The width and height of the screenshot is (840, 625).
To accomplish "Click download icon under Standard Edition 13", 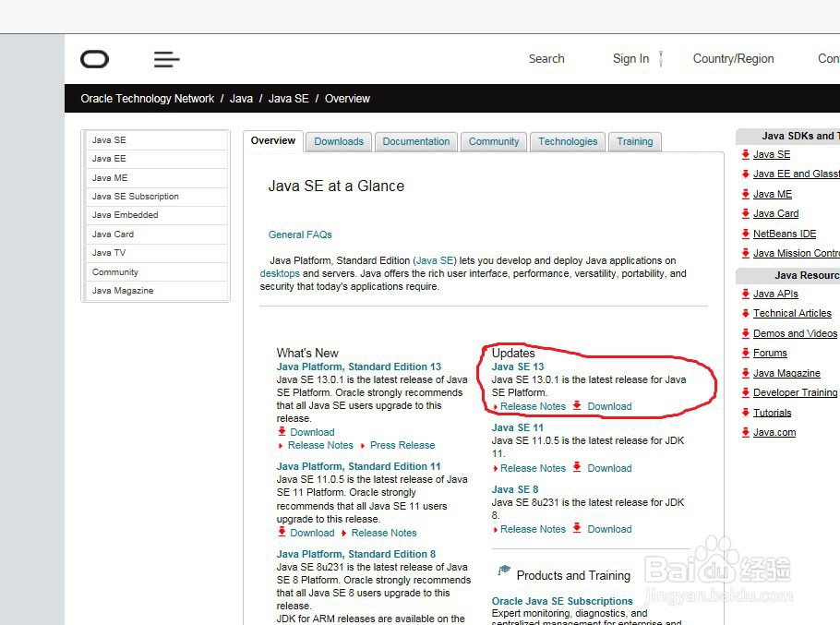I will [x=282, y=431].
